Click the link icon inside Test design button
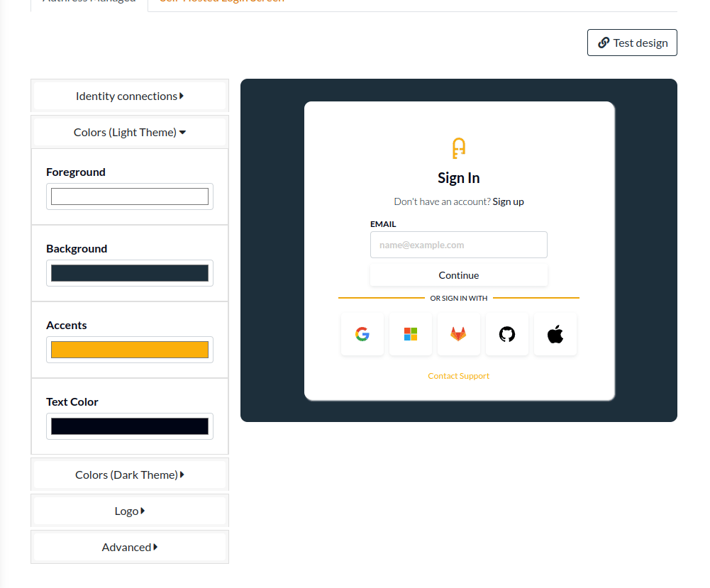This screenshot has width=710, height=588. [x=604, y=43]
